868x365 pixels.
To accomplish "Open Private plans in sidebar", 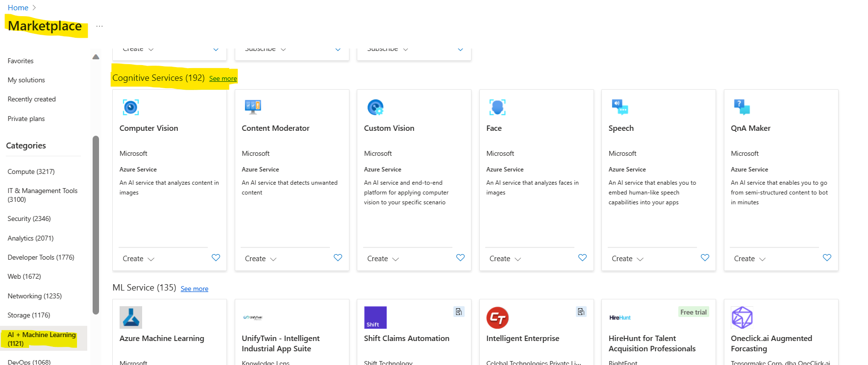I will [26, 119].
